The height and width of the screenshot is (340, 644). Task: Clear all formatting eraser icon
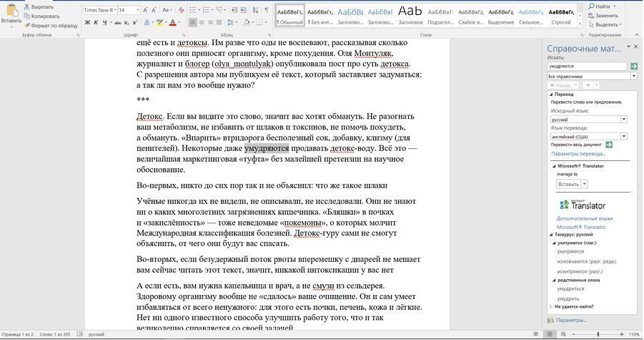point(181,10)
